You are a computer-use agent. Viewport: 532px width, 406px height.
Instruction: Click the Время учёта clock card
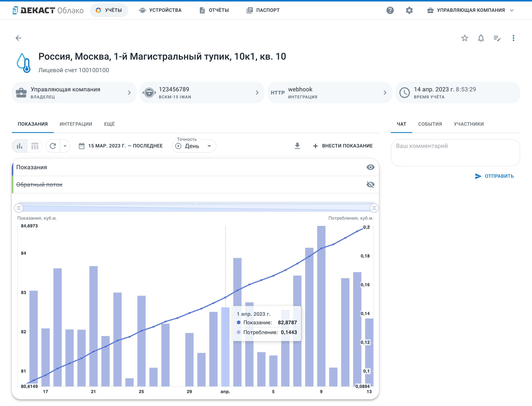458,93
